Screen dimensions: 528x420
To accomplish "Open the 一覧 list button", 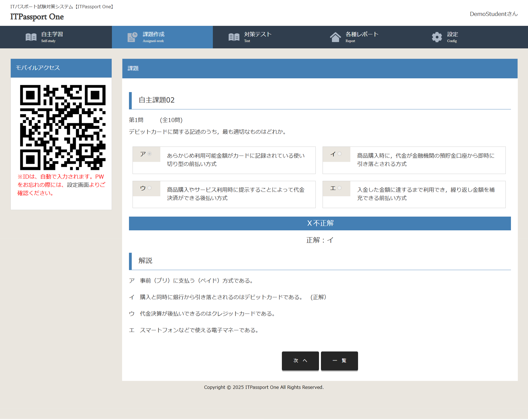I will point(339,361).
